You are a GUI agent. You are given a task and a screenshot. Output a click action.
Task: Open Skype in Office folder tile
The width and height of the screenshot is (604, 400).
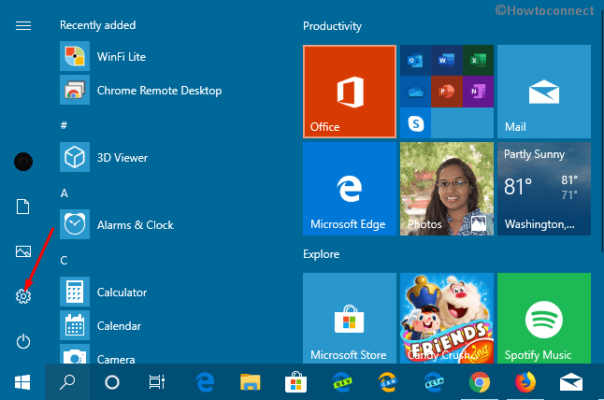(x=415, y=123)
